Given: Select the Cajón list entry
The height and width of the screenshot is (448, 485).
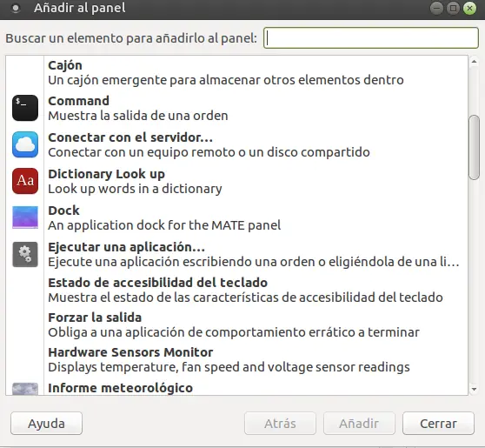Looking at the screenshot, I should (x=236, y=72).
